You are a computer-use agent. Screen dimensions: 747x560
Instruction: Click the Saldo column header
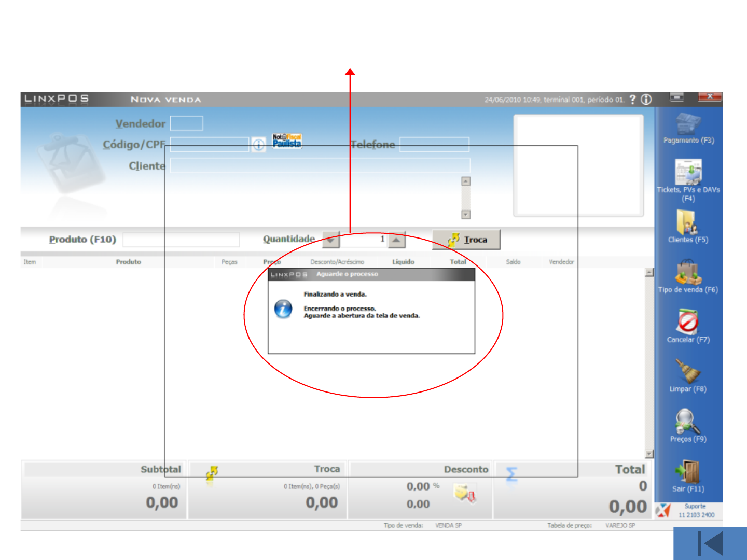pos(513,262)
